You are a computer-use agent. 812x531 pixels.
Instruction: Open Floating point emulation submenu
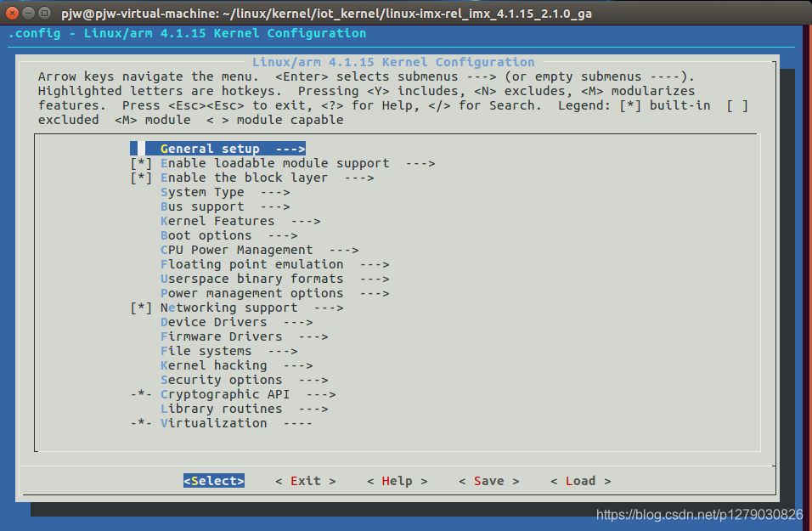coord(274,265)
